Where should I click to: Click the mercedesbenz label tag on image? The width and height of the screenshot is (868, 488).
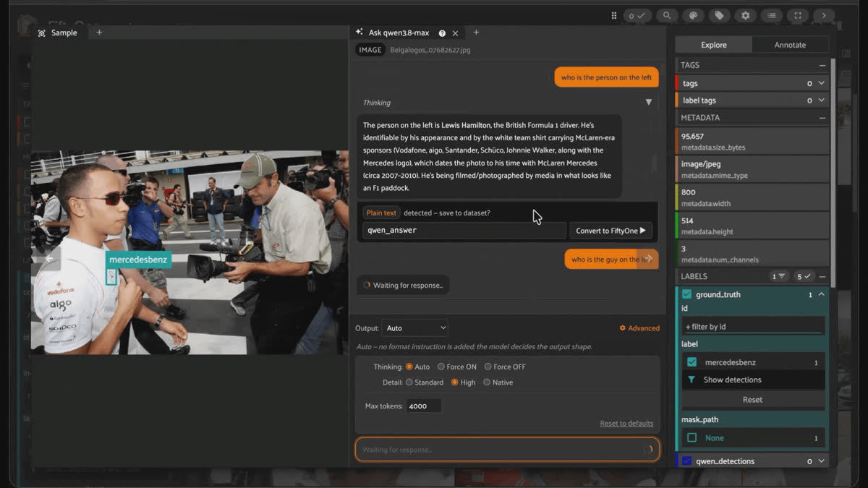(x=138, y=260)
